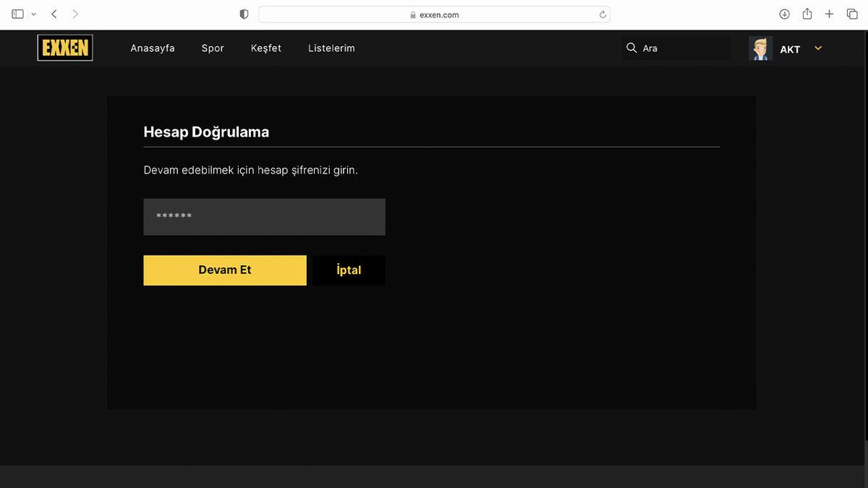This screenshot has height=488, width=868.
Task: Reload the exxen.com page
Action: tap(603, 14)
